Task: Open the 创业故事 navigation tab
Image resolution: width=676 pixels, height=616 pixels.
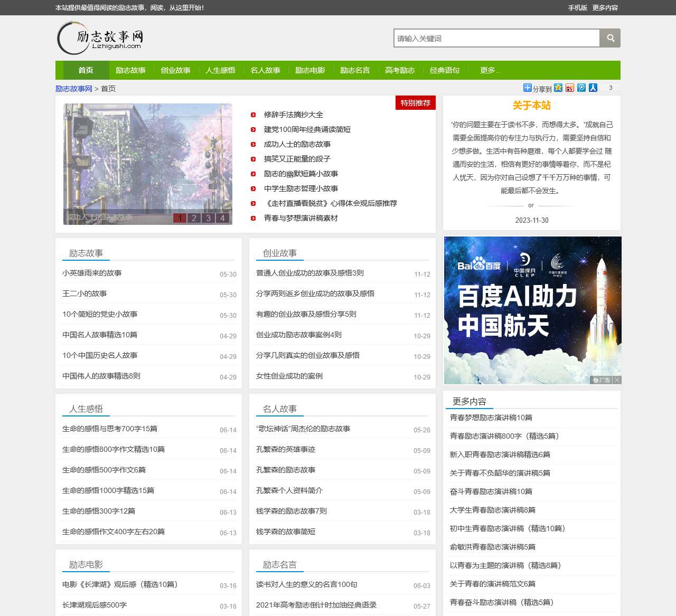Action: tap(175, 70)
